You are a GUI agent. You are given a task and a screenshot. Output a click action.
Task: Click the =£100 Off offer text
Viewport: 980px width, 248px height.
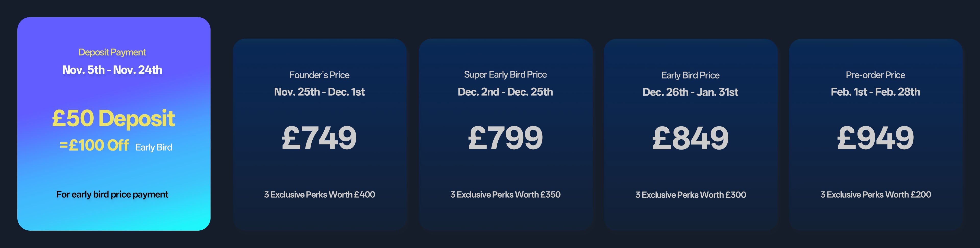tap(94, 145)
